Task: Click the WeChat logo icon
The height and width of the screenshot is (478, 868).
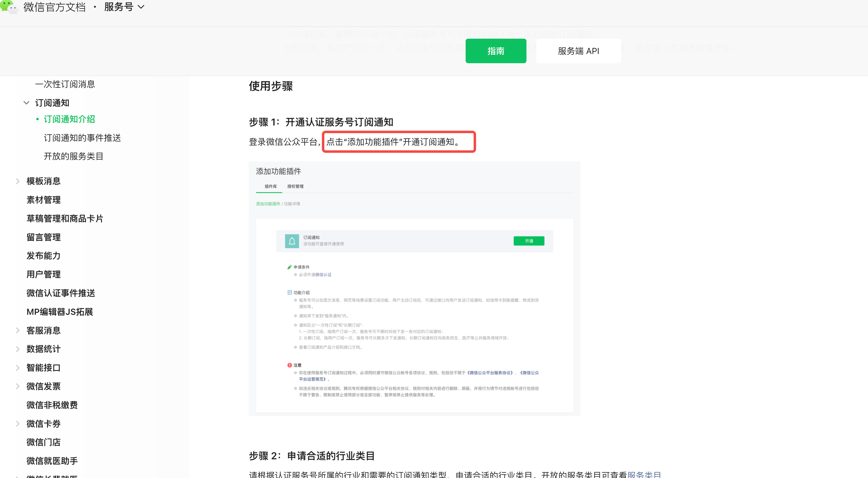Action: (9, 7)
